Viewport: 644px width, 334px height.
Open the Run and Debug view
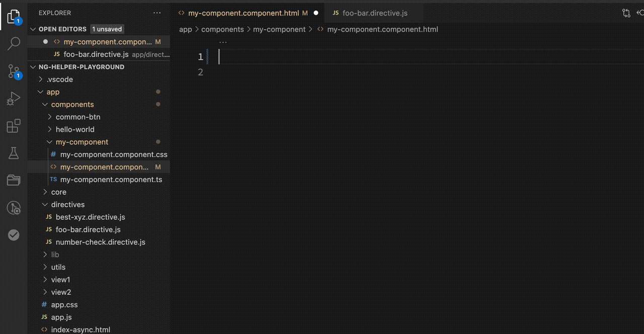click(x=14, y=98)
